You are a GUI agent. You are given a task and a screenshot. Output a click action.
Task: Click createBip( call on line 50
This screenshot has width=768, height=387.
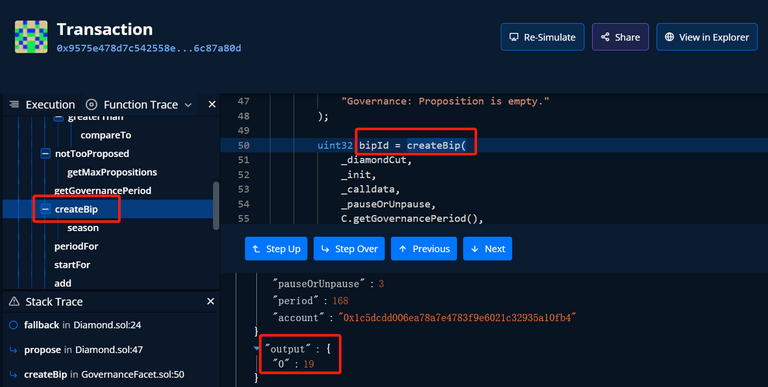436,145
